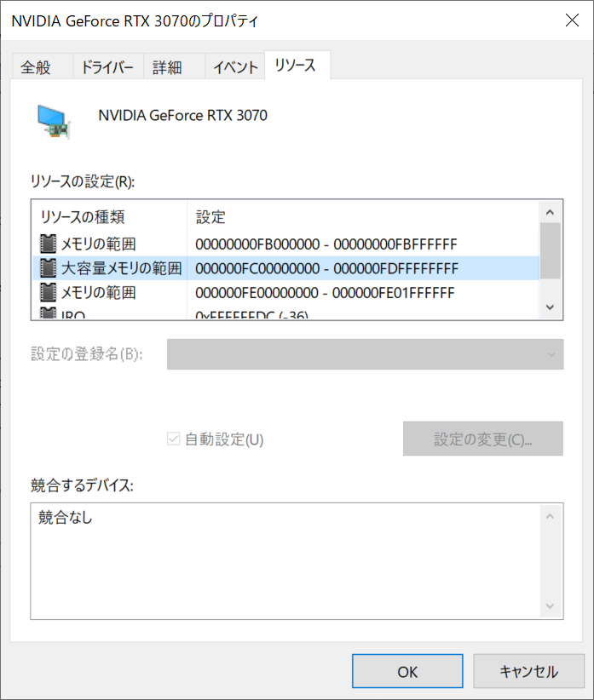
Task: Open the 設定の登録名 dropdown
Action: click(365, 354)
